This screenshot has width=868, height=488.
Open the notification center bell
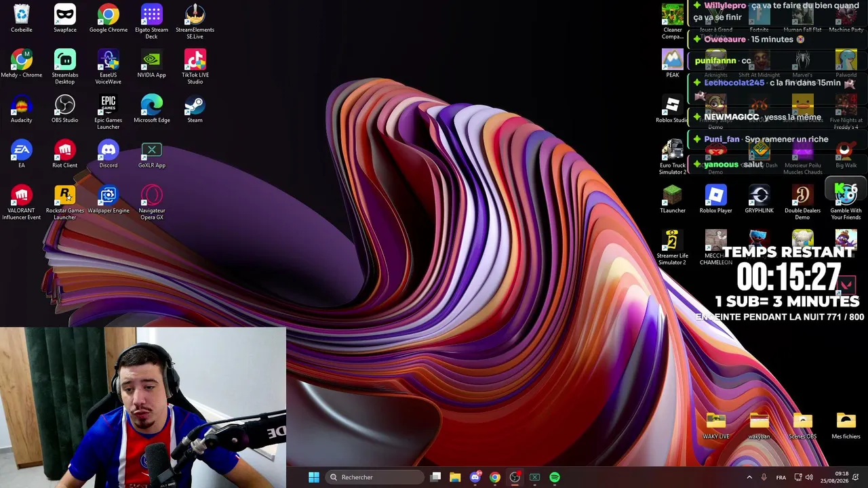[x=856, y=477]
